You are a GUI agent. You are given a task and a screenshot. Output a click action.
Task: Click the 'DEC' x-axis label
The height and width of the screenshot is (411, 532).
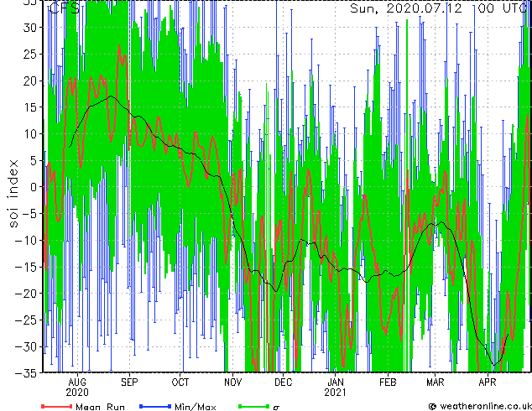click(283, 382)
